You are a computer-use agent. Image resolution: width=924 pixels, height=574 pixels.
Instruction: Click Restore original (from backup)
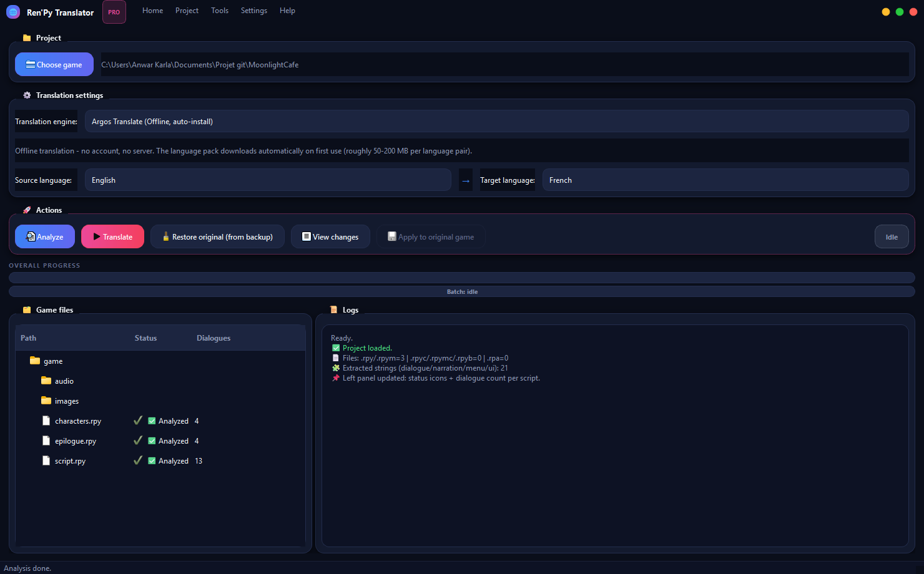[217, 236]
